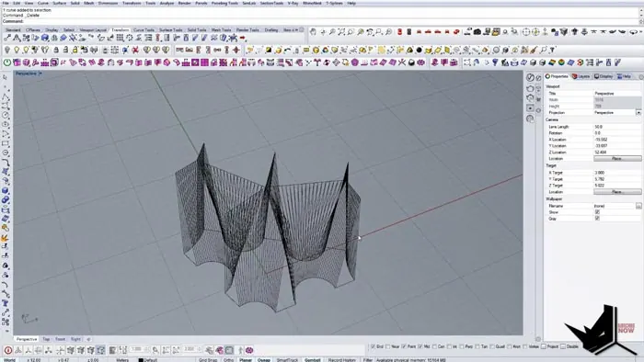
Task: Click the command history scroll-up arrow
Action: [641, 9]
